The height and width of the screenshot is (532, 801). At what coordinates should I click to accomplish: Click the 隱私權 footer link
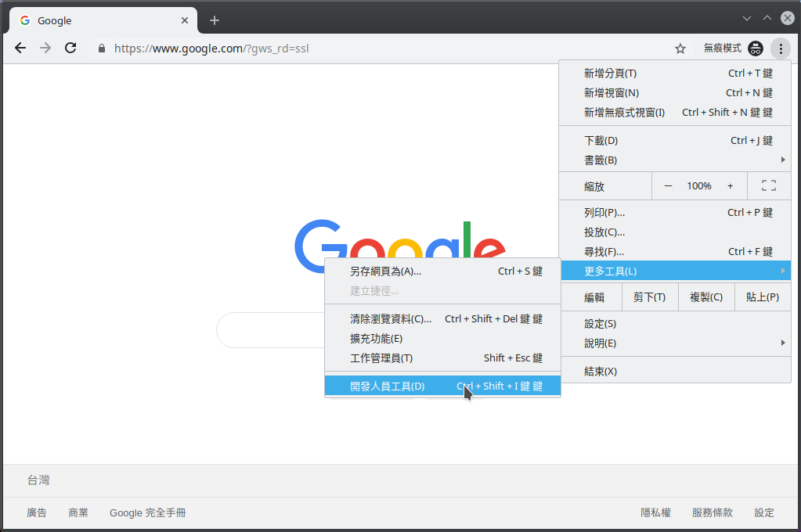pyautogui.click(x=655, y=513)
